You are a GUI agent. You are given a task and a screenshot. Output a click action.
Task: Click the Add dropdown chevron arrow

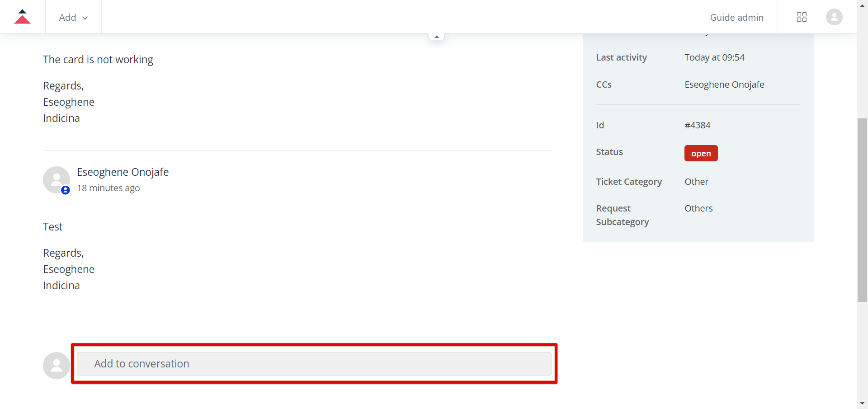tap(85, 18)
